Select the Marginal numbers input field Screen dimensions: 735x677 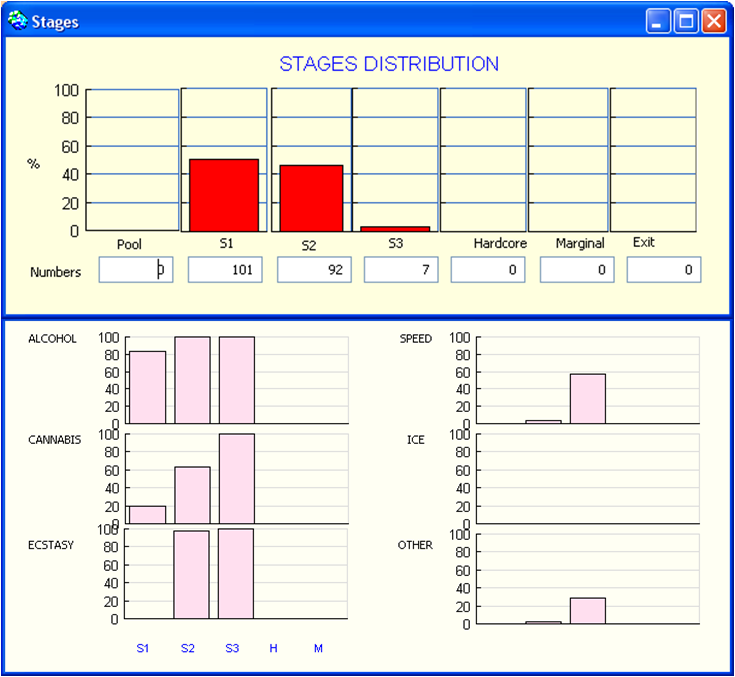coord(577,270)
